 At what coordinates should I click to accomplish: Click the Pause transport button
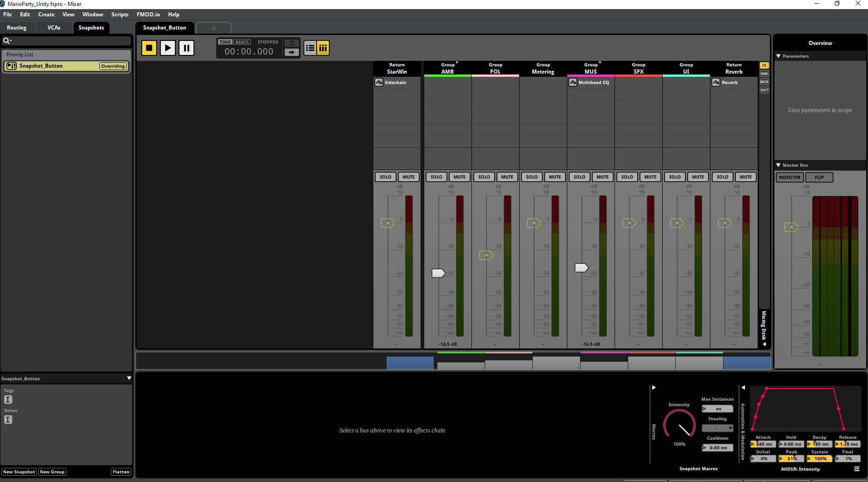click(186, 48)
